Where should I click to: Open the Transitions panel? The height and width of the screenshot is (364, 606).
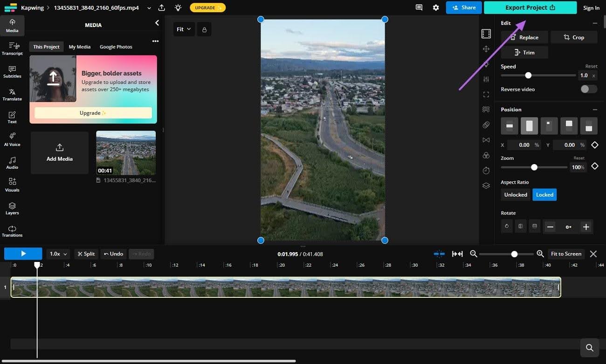coord(12,231)
